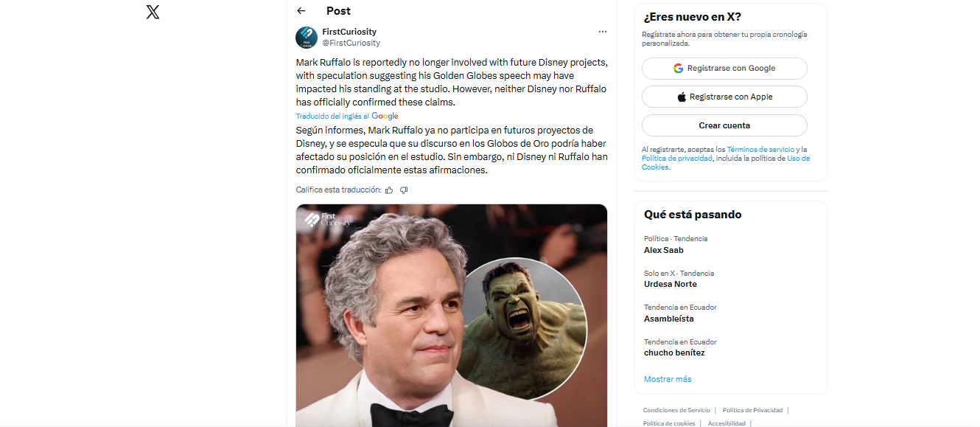The height and width of the screenshot is (427, 980).
Task: Open chucho benítez trending topic
Action: tap(674, 353)
